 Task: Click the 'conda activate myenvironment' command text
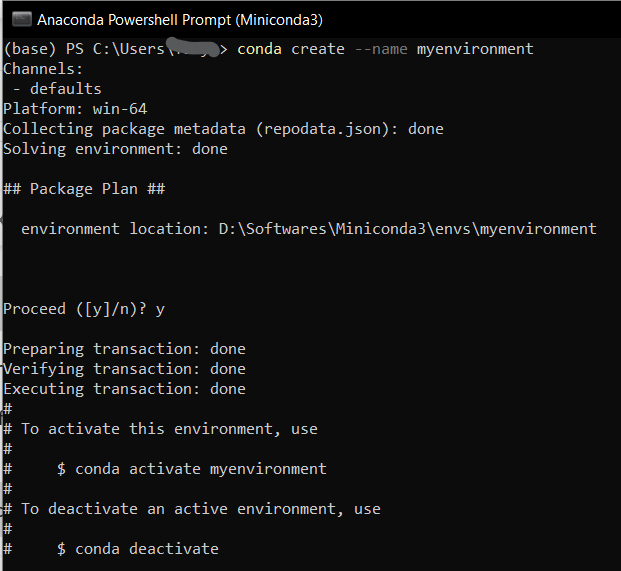pyautogui.click(x=200, y=469)
